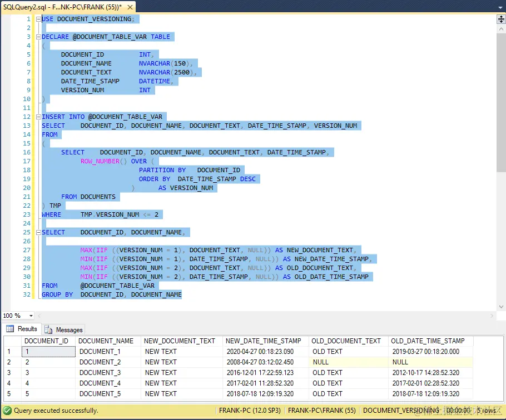Collapse the INSERT INTO block on line 12
The height and width of the screenshot is (420, 506).
[38, 117]
